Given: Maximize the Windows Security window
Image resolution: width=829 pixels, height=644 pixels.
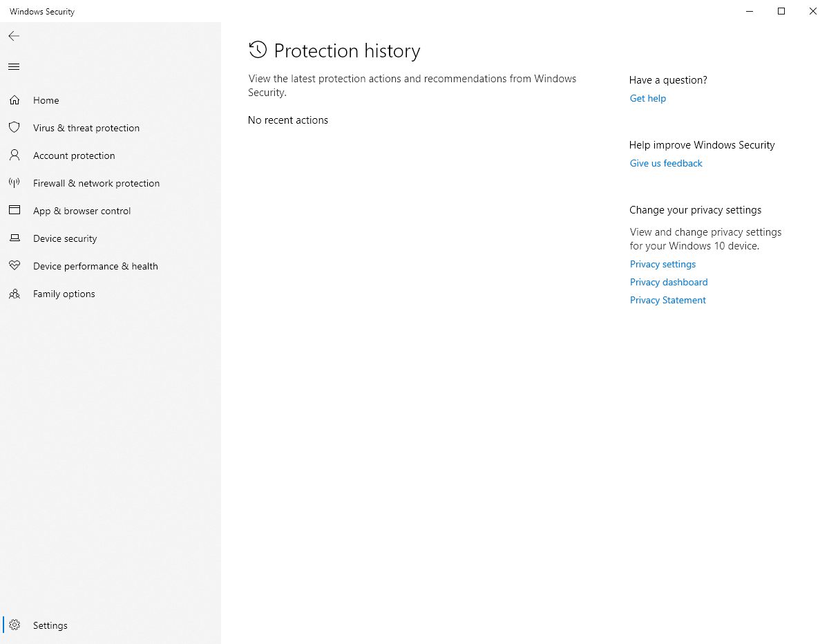Looking at the screenshot, I should 781,11.
